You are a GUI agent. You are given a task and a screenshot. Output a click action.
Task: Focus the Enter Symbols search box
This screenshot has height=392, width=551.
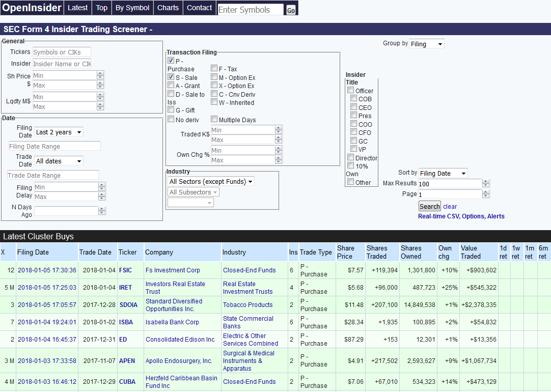click(x=250, y=10)
